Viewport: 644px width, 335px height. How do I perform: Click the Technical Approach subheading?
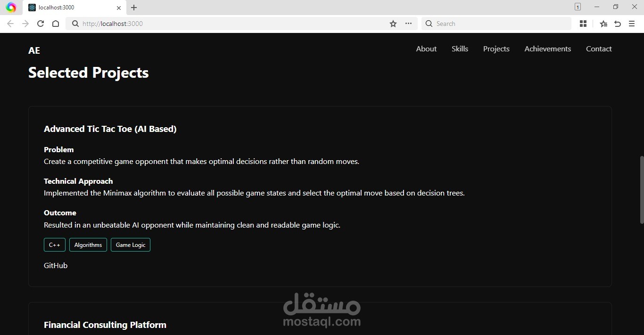click(78, 181)
